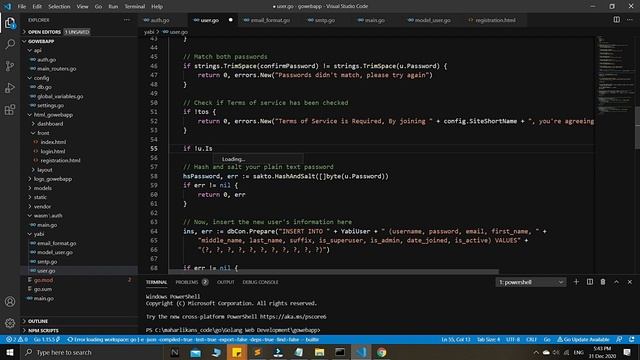The image size is (640, 360).
Task: Open the Run menu
Action: tap(113, 7)
